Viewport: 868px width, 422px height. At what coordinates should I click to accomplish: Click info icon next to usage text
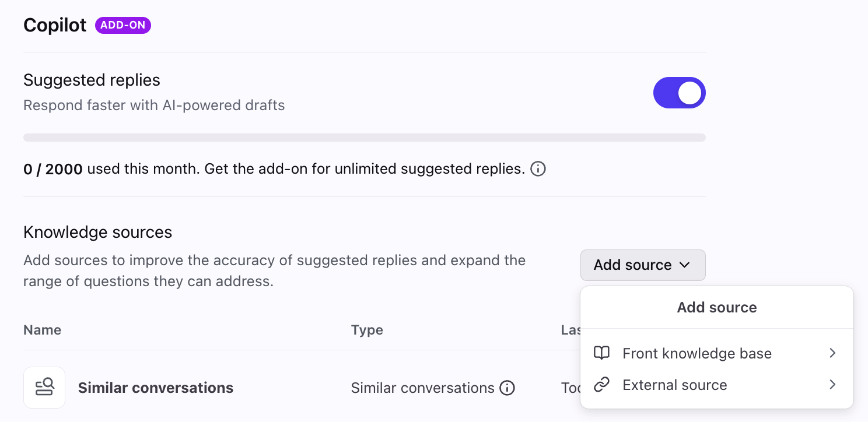[x=538, y=169]
